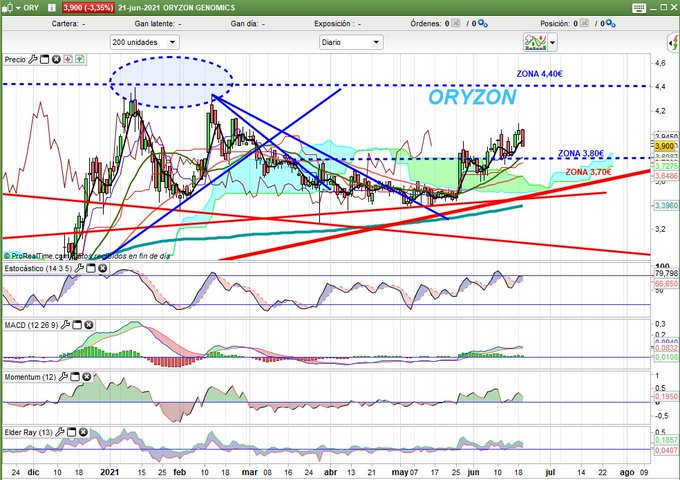
Task: Maximize the Estocástico indicator panel
Action: click(x=91, y=268)
